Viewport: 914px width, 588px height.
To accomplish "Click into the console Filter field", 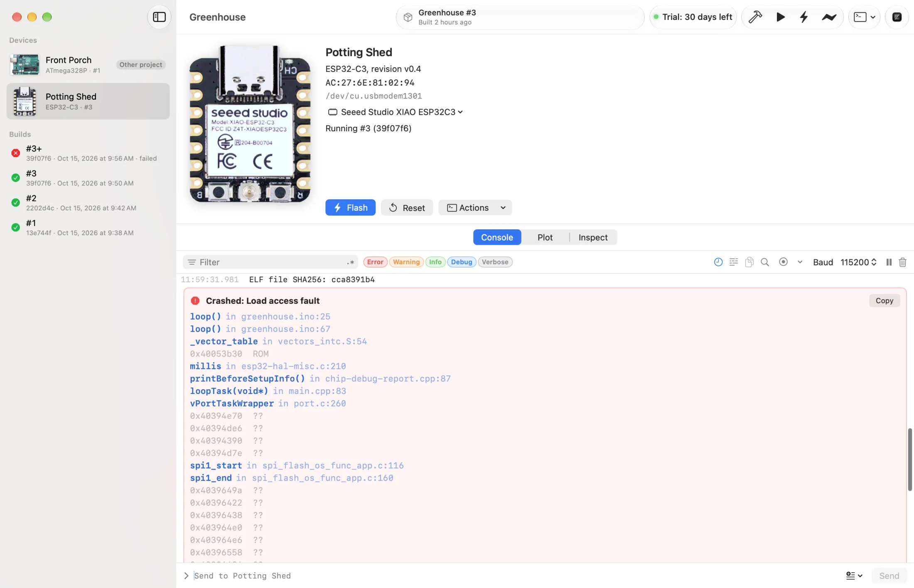I will click(x=270, y=262).
